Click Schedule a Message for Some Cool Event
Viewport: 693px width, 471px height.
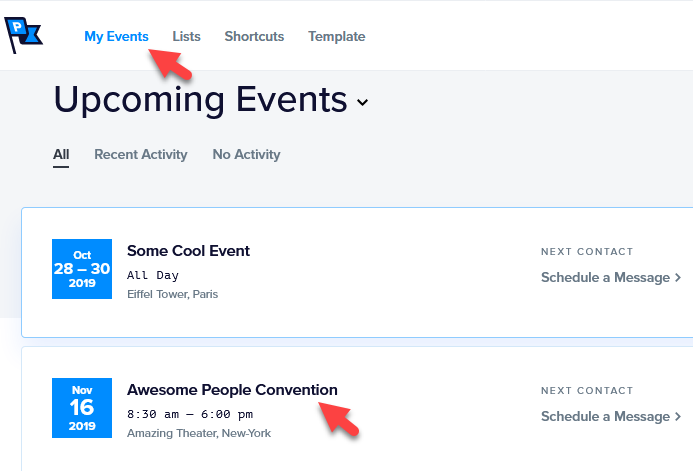point(605,277)
